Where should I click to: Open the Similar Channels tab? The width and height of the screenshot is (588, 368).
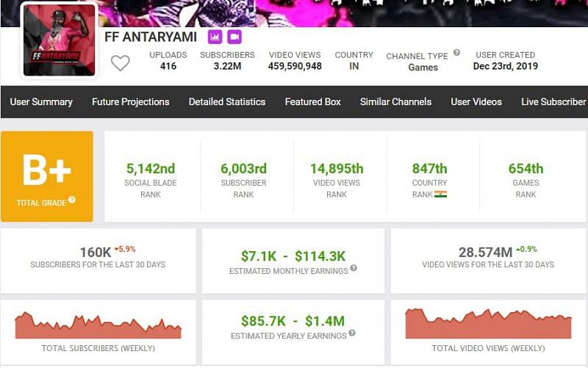395,102
